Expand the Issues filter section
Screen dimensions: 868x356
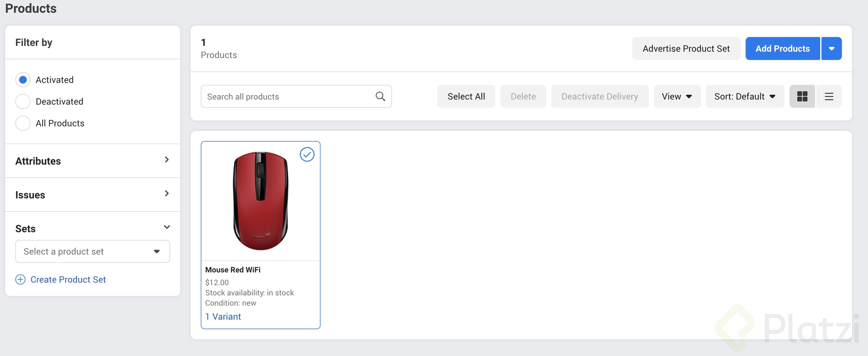click(93, 195)
